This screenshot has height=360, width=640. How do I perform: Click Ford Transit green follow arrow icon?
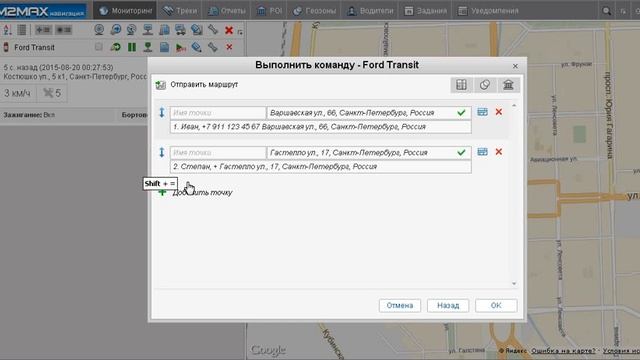click(116, 47)
